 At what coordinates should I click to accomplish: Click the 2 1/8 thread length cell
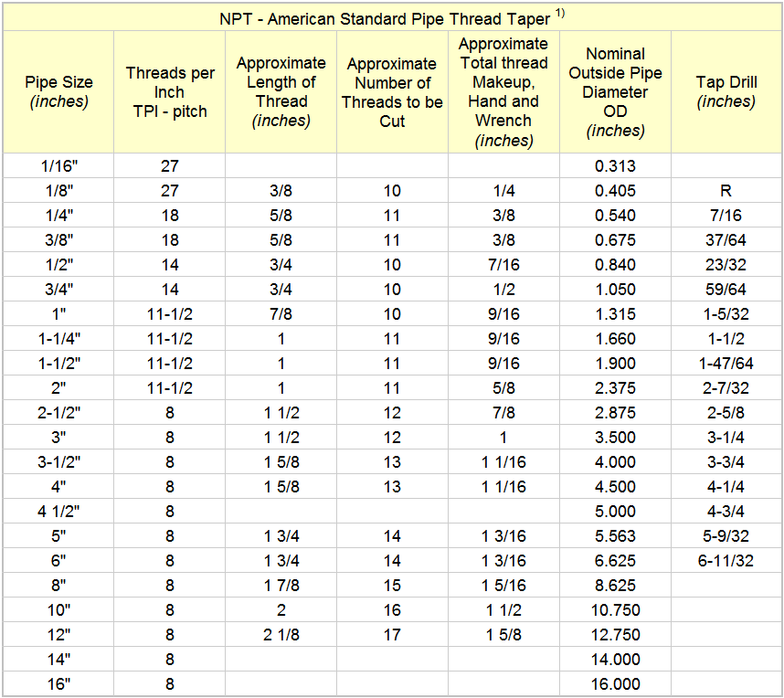(281, 635)
